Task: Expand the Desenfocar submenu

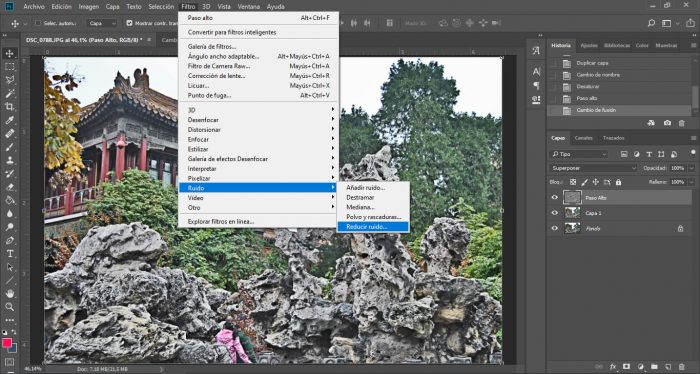Action: tap(258, 120)
